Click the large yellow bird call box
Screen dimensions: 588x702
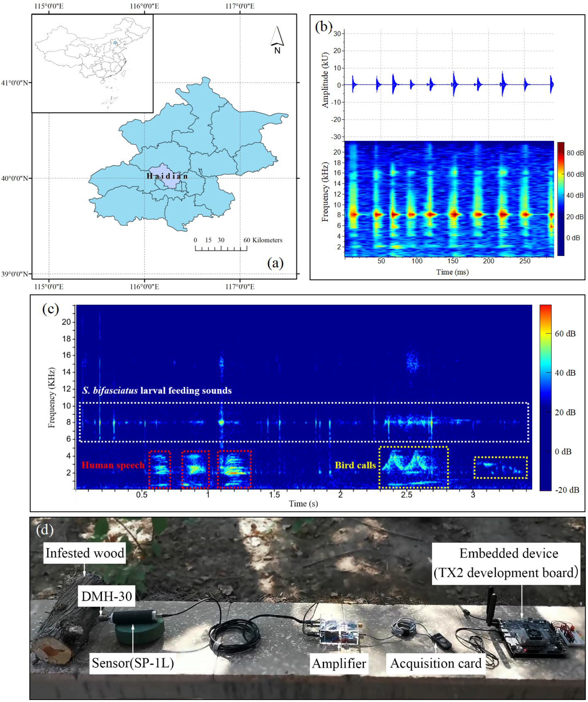tap(414, 467)
